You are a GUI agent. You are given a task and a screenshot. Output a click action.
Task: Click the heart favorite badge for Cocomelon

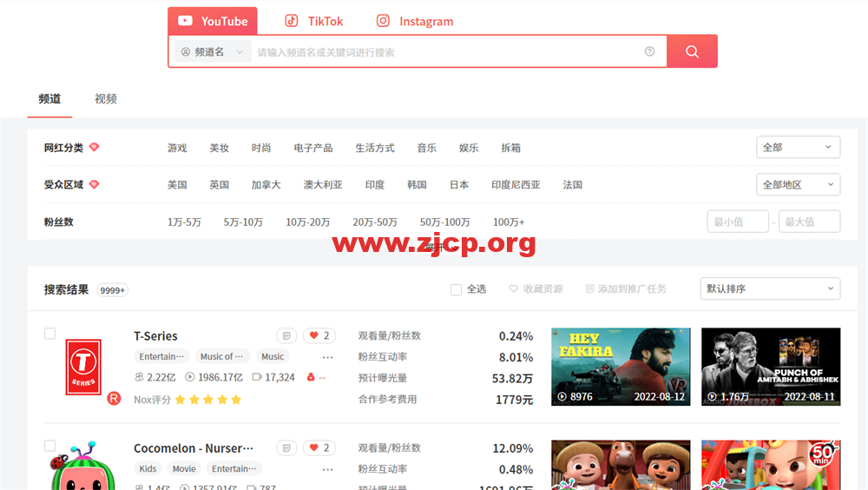319,447
